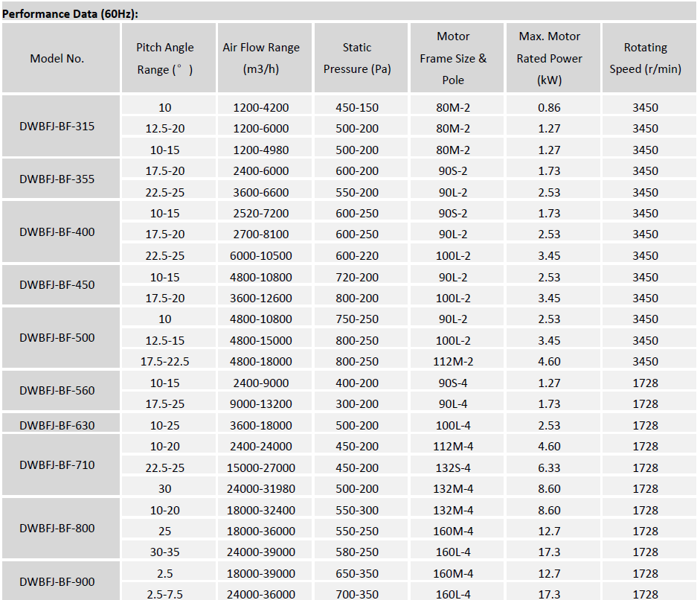Image resolution: width=700 pixels, height=600 pixels.
Task: Click the 1200-4200 air flow cell
Action: coord(261,108)
